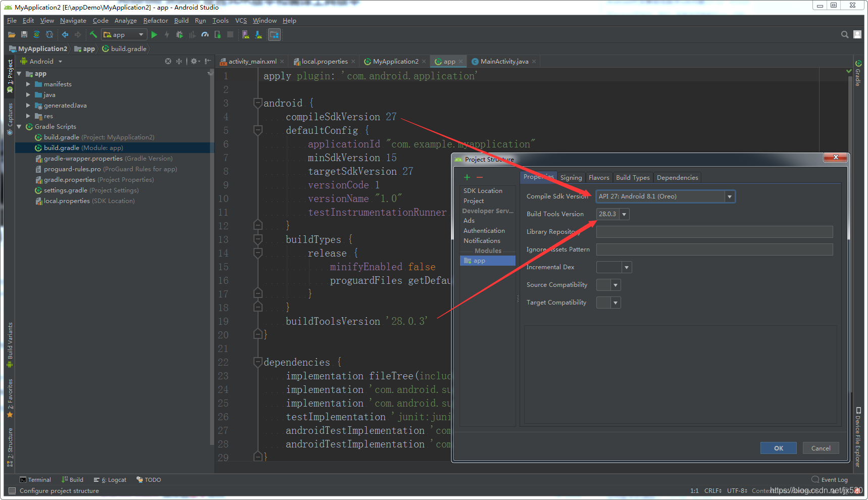Click the Debug app bug icon
The width and height of the screenshot is (868, 500).
(179, 35)
